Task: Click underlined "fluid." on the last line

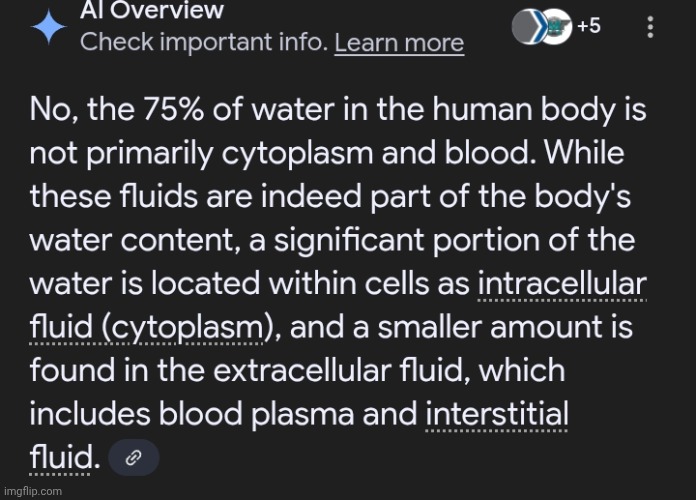Action: coord(64,458)
